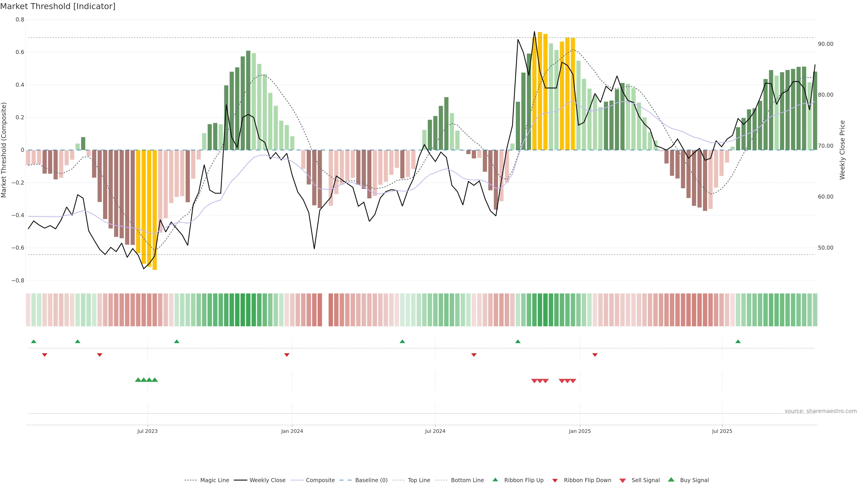Click the Ribbon Flip Up legend triangle

click(495, 480)
